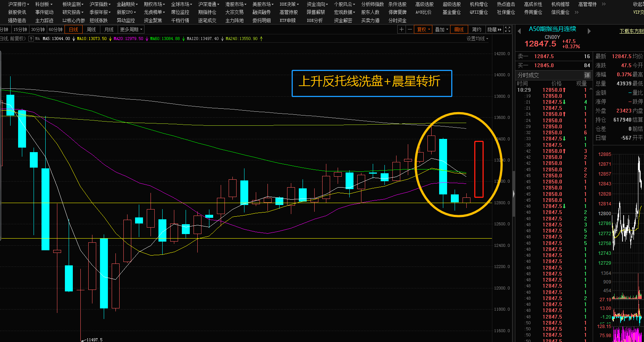Open 异动监控

tap(126, 21)
